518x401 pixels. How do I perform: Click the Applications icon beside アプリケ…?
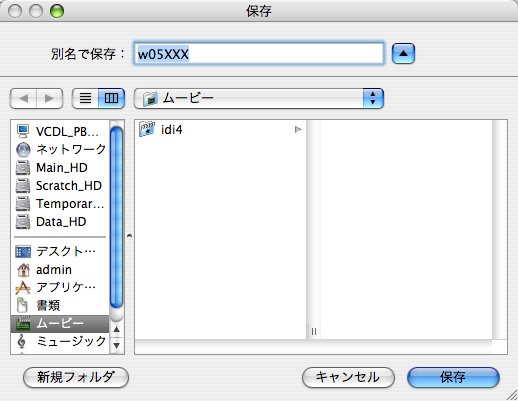pos(23,288)
